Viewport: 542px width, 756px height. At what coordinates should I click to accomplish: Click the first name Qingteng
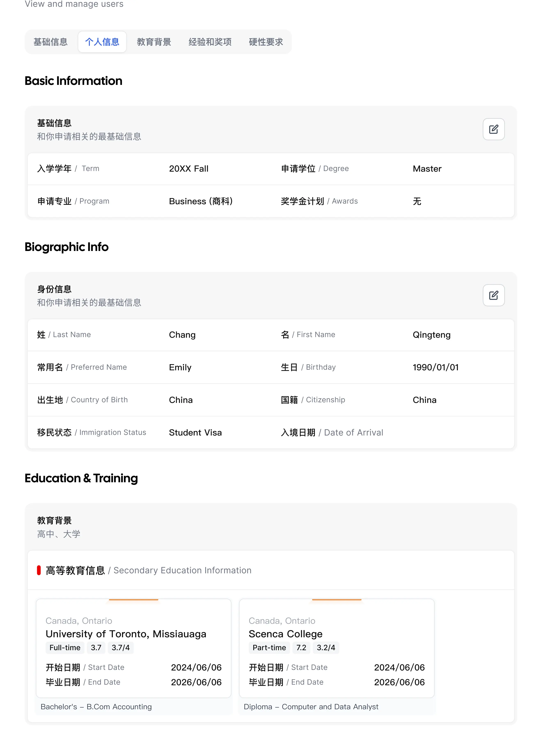click(x=432, y=335)
